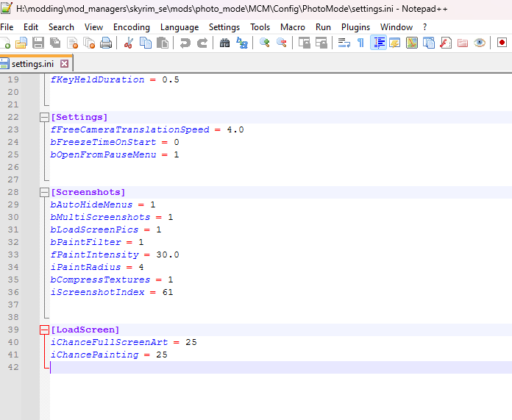Toggle word wrap toolbar button

tap(344, 43)
